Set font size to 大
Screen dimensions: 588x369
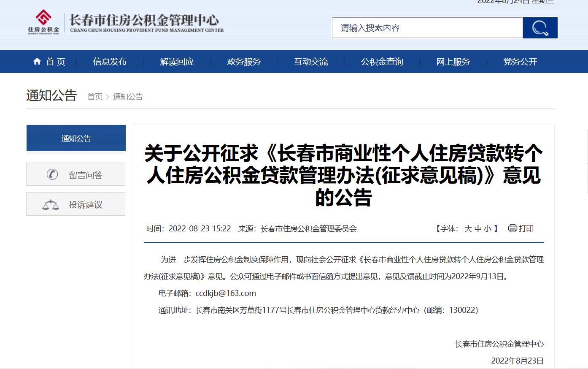(468, 229)
